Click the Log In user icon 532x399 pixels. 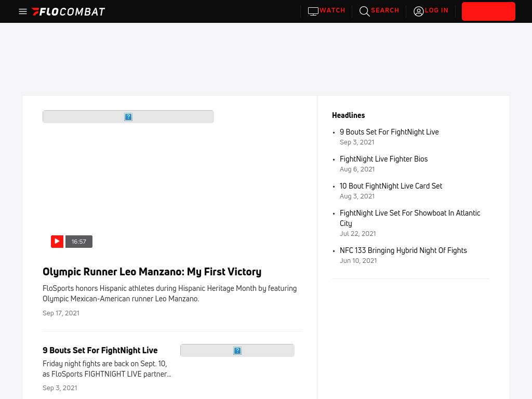point(419,11)
